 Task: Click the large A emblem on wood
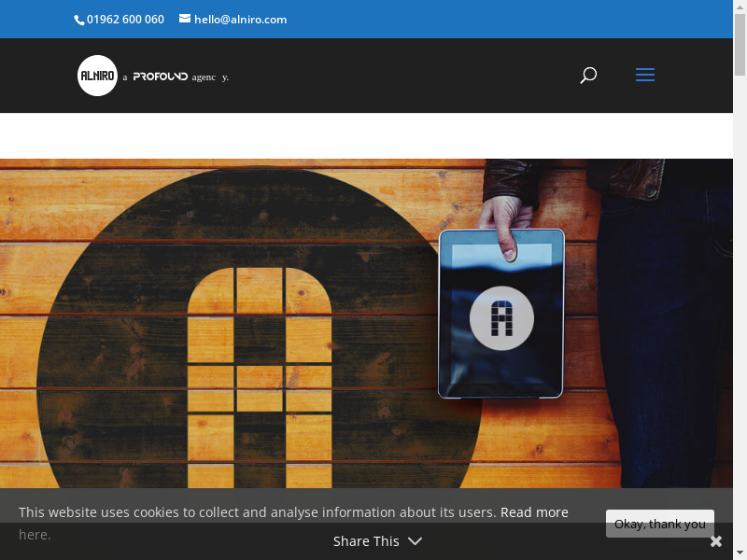[260, 373]
